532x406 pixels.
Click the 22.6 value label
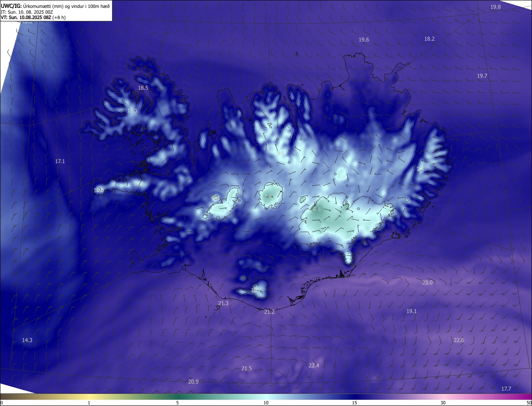point(459,340)
